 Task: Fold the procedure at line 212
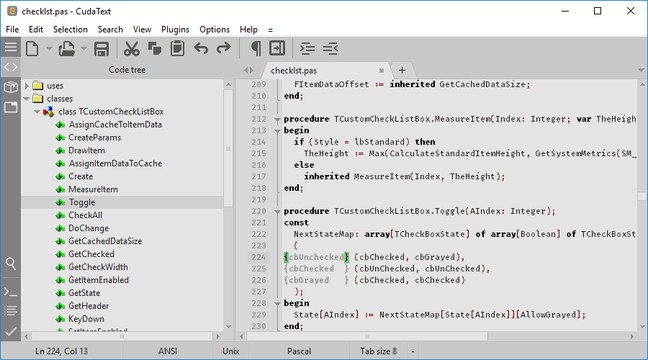277,119
